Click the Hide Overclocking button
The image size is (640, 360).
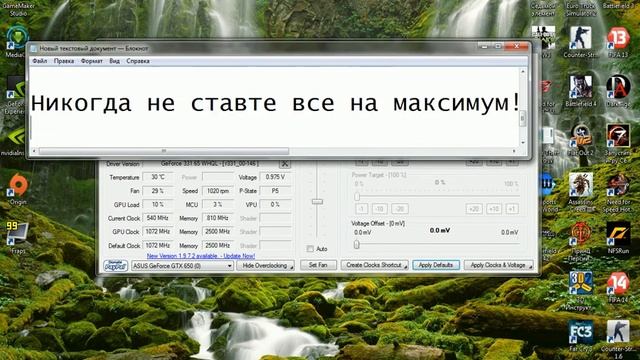tap(265, 266)
